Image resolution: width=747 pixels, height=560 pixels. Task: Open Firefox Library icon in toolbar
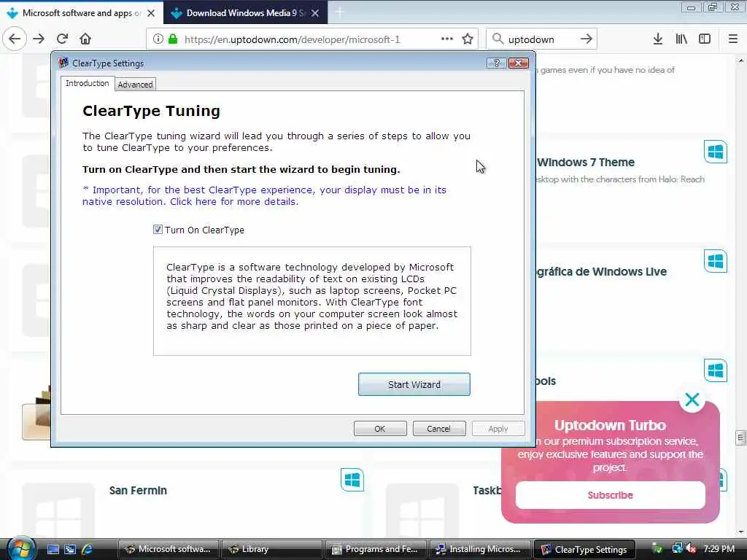681,39
